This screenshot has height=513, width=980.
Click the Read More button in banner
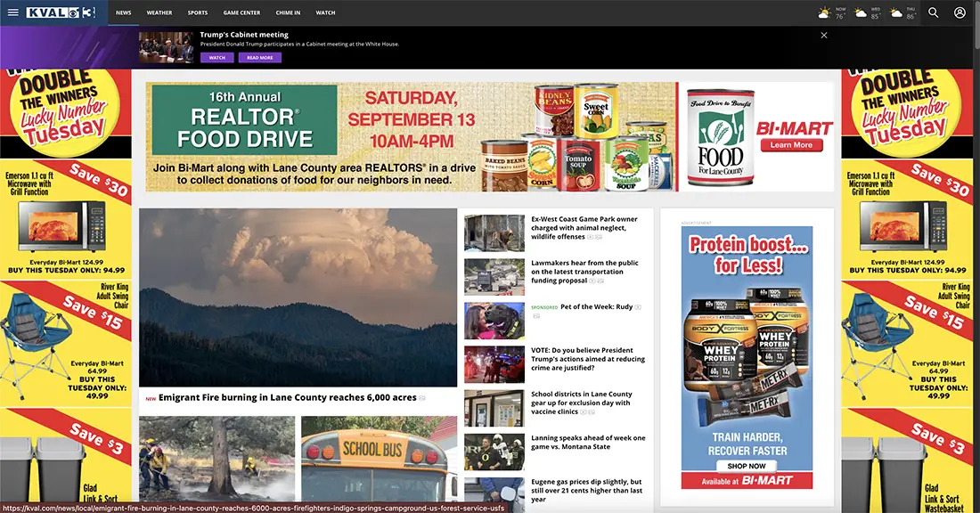[260, 58]
